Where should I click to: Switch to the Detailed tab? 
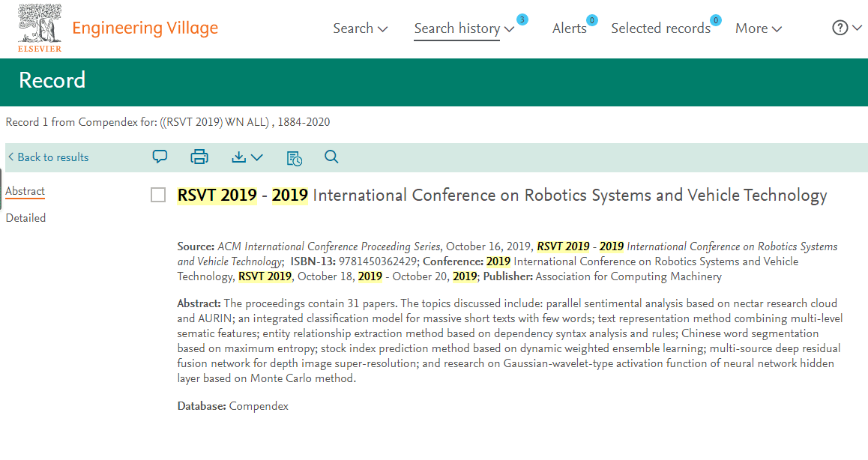[25, 218]
